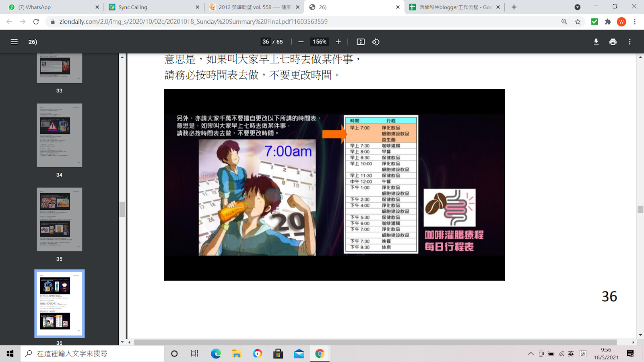Click horizontal scroll left arrow

(130, 342)
